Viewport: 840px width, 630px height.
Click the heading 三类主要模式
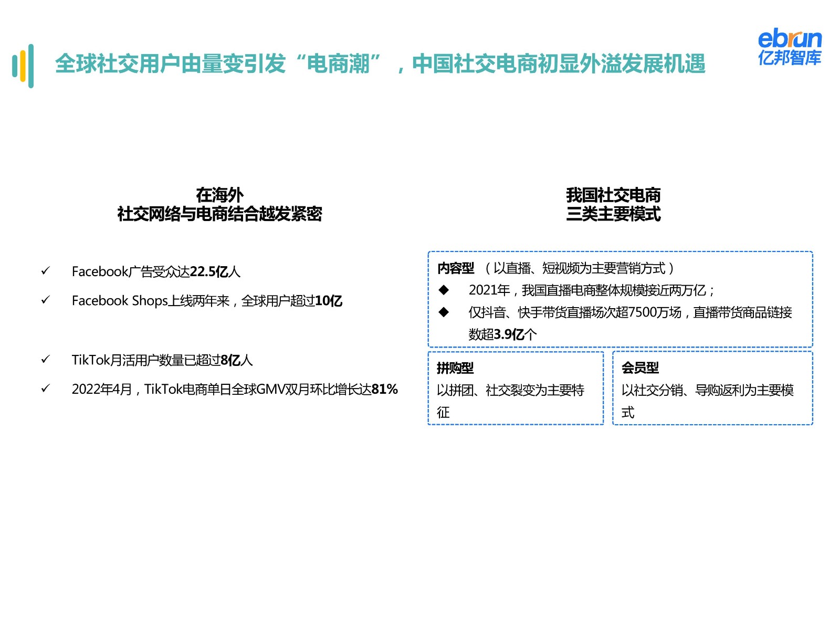(613, 214)
